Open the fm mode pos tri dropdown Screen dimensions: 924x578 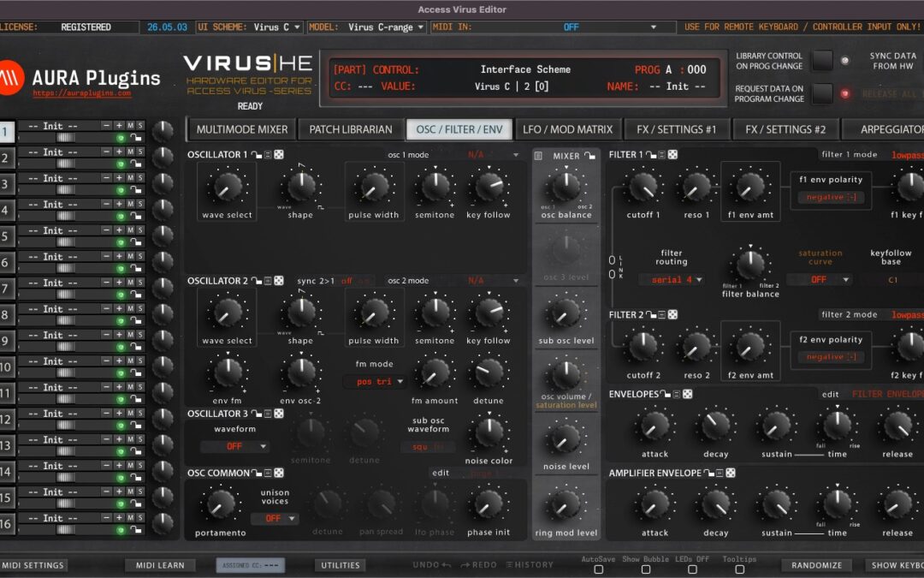[x=374, y=382]
